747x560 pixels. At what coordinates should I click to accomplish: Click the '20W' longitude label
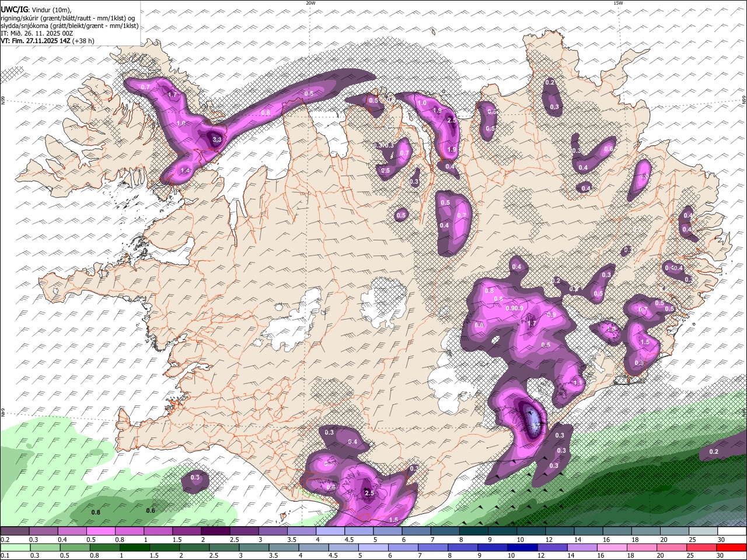tap(310, 3)
